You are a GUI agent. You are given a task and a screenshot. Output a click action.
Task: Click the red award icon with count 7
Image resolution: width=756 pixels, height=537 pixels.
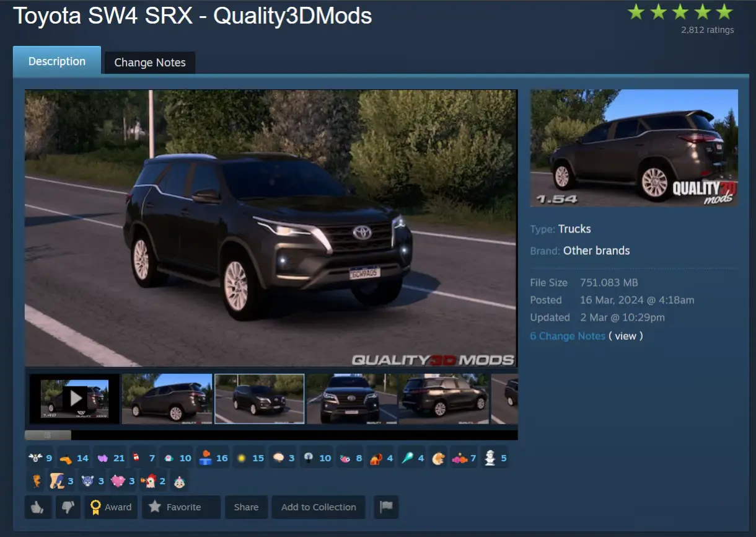pyautogui.click(x=143, y=458)
